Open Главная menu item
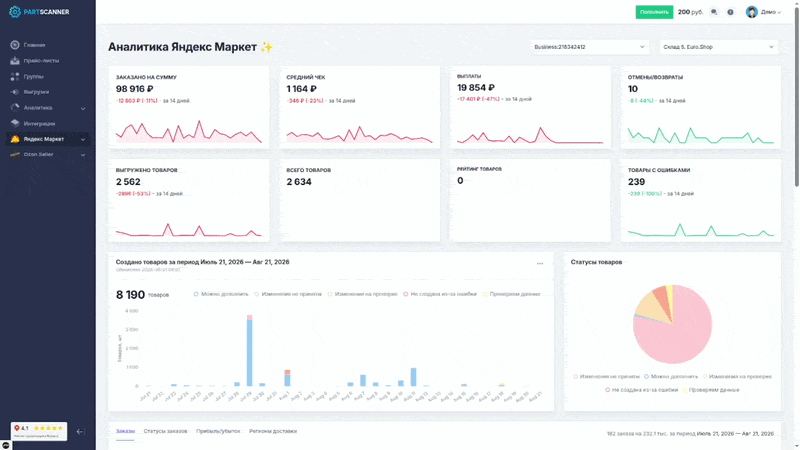This screenshot has width=800, height=450. (34, 45)
